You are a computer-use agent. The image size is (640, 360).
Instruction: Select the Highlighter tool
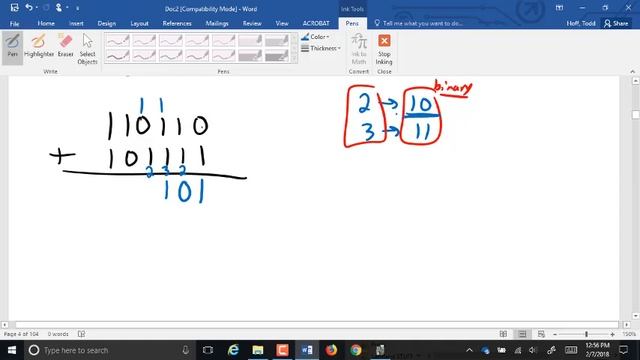tap(39, 46)
